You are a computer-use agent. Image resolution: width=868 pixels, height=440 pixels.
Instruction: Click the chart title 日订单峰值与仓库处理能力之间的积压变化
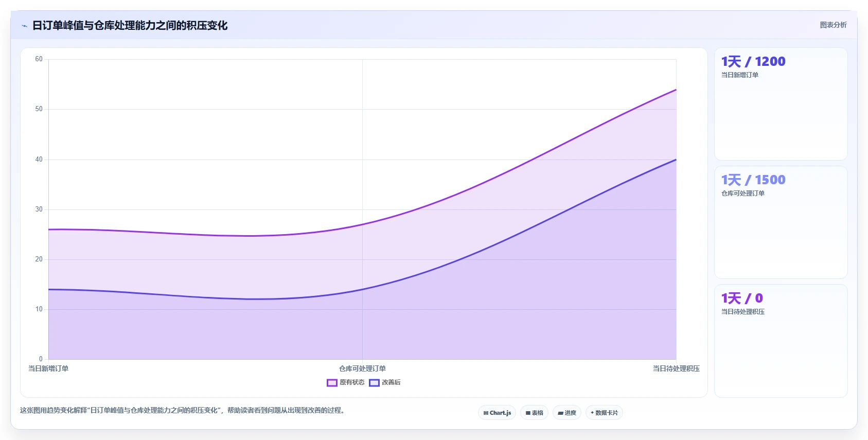(x=130, y=26)
